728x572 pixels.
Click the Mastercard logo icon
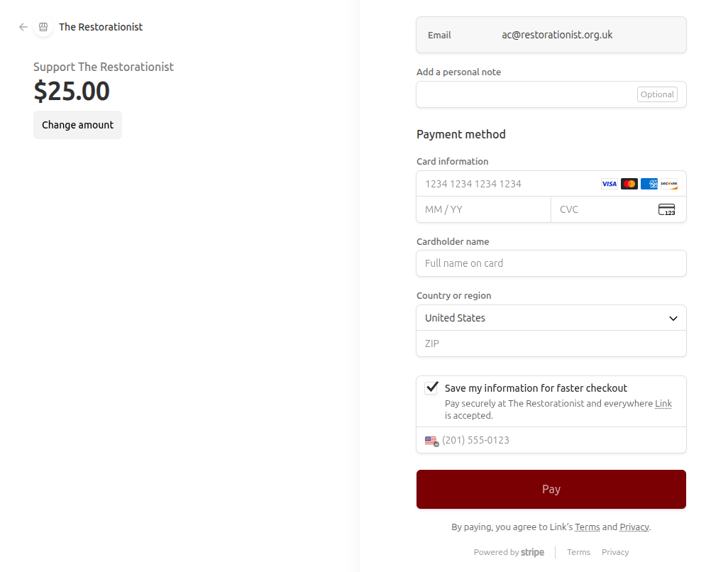coord(629,184)
